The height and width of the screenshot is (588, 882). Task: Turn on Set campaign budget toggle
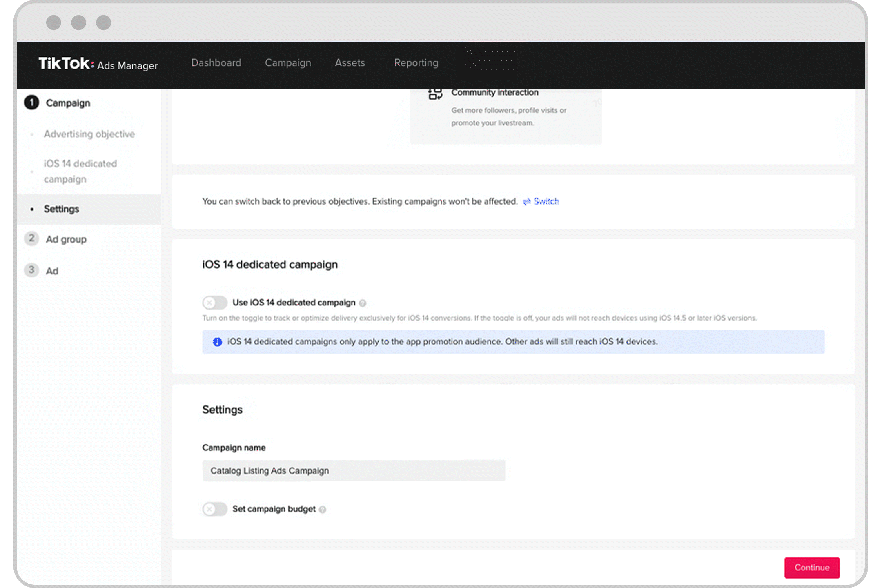(x=215, y=509)
